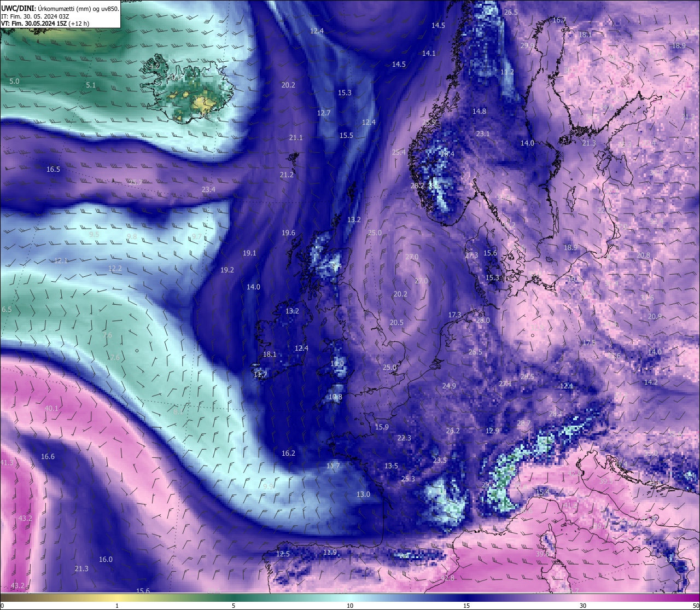This screenshot has height=610, width=700.
Task: Click the 17.3 value label
Action: pyautogui.click(x=454, y=315)
